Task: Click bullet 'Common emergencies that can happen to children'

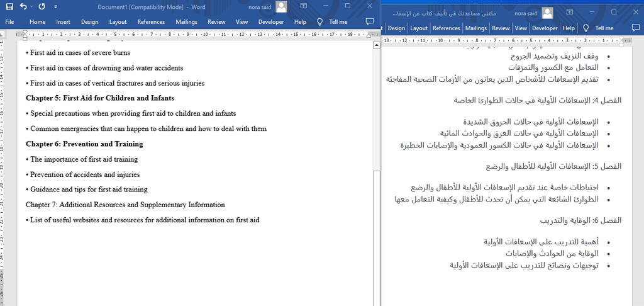Action: [146, 128]
